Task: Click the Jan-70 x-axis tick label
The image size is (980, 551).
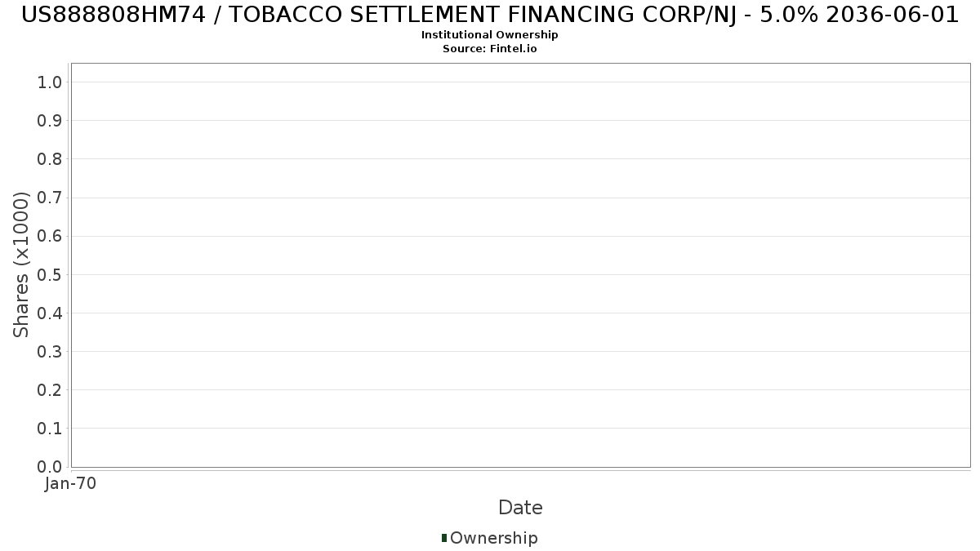Action: [x=71, y=484]
